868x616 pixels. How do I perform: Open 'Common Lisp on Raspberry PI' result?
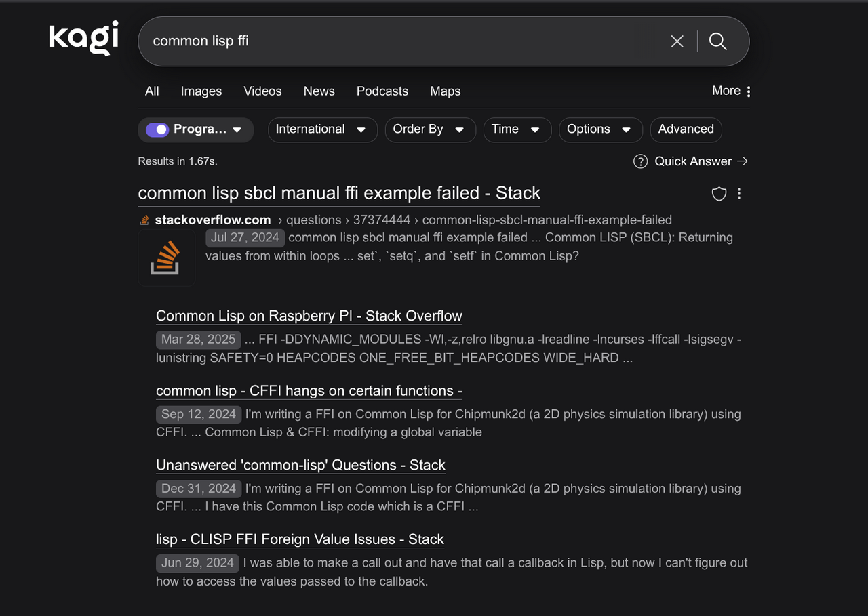pyautogui.click(x=309, y=316)
